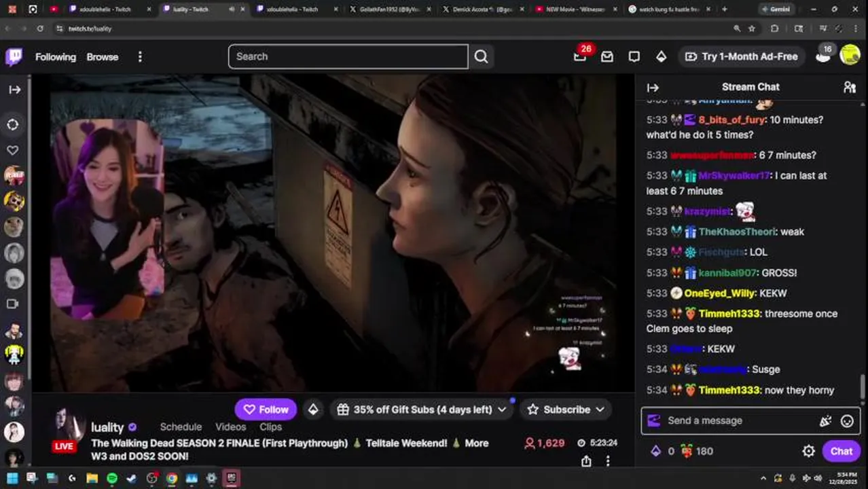The width and height of the screenshot is (868, 489).
Task: Open the chat community users list icon
Action: (849, 87)
